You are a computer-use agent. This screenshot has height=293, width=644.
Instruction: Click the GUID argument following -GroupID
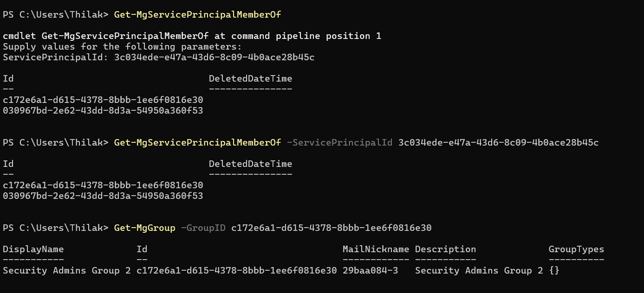(x=331, y=228)
